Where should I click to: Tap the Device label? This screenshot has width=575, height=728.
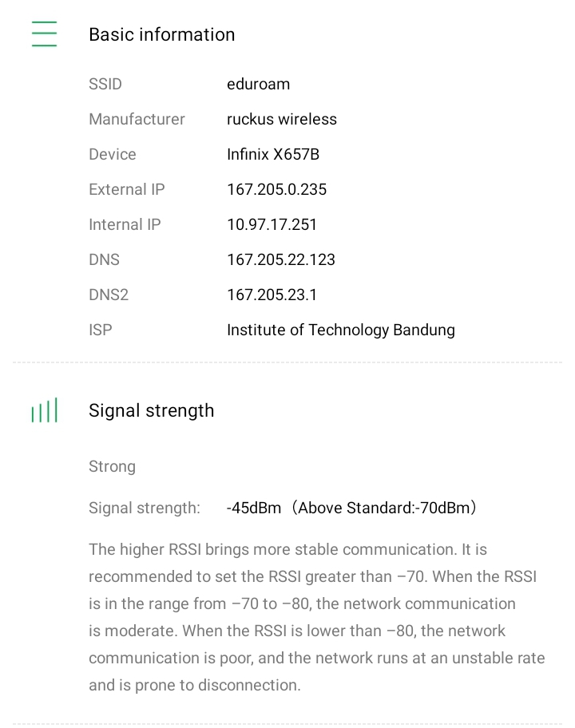[113, 154]
